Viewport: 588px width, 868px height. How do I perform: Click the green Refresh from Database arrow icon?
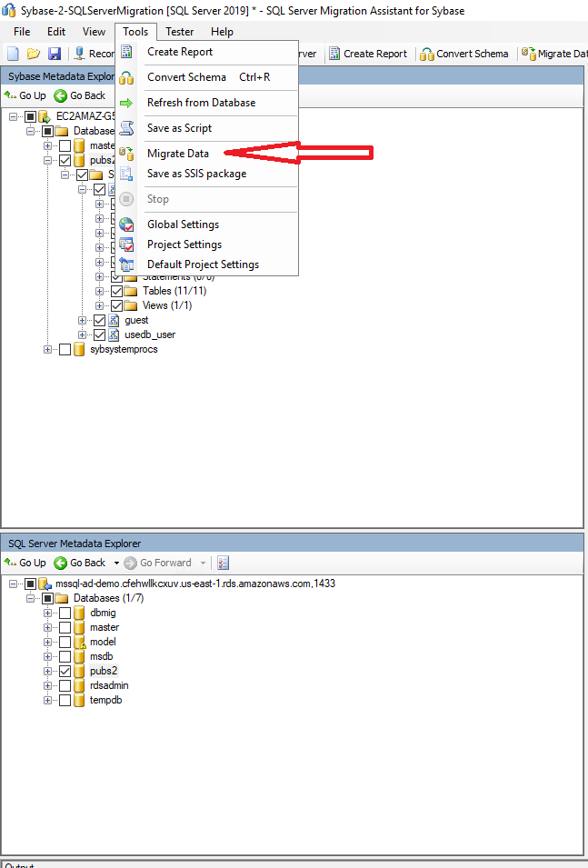(x=127, y=103)
